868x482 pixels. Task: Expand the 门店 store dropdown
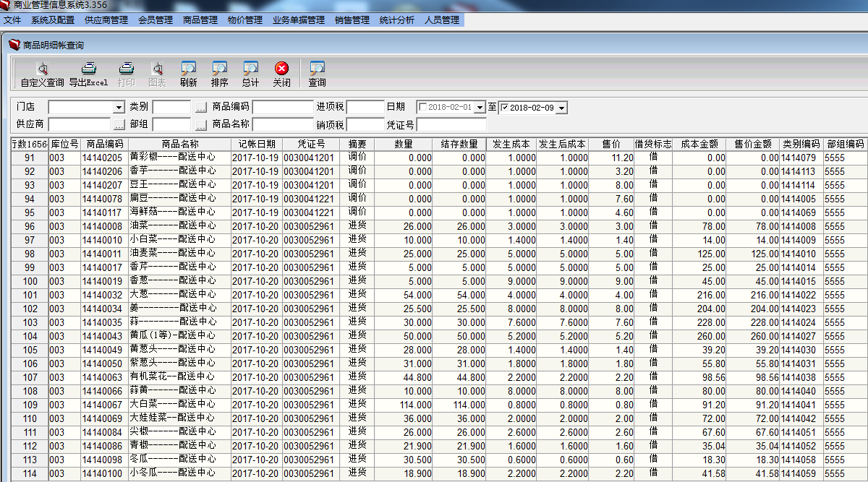click(x=119, y=108)
